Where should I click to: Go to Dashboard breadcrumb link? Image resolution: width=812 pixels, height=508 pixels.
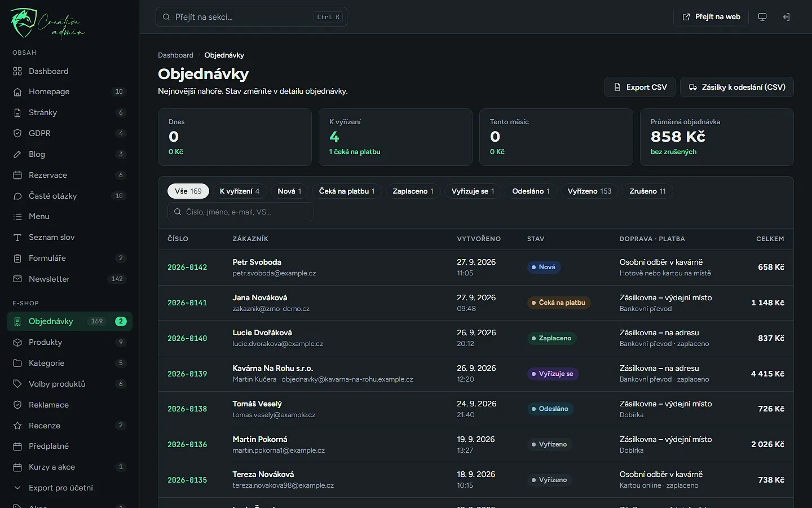[x=175, y=55]
